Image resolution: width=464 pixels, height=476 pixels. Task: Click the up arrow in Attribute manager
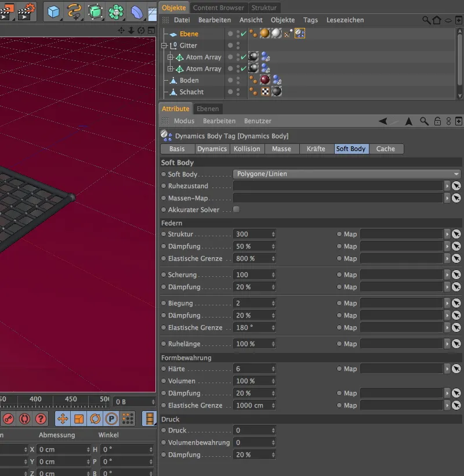[x=409, y=121]
